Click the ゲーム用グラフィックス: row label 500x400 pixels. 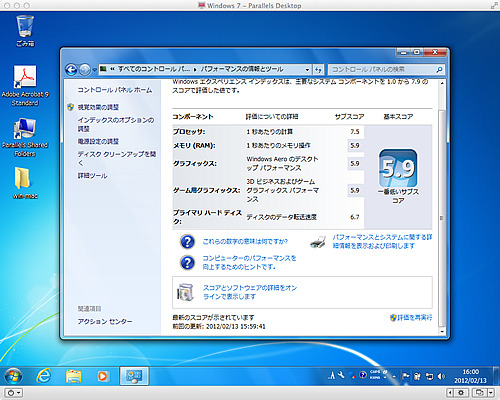pos(206,190)
